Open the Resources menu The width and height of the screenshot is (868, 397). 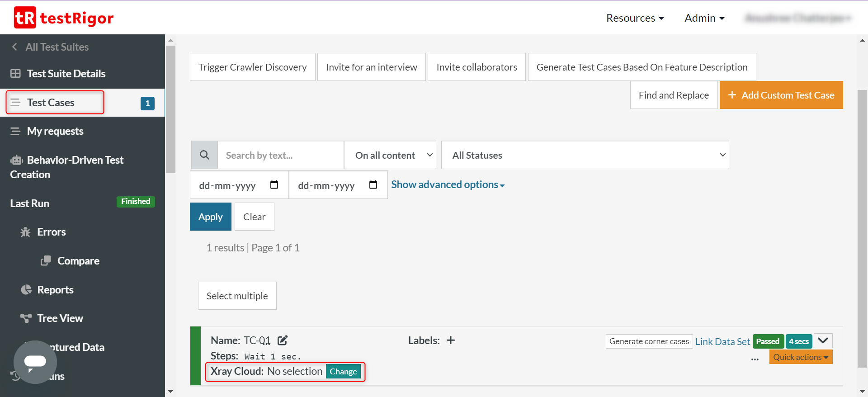635,18
